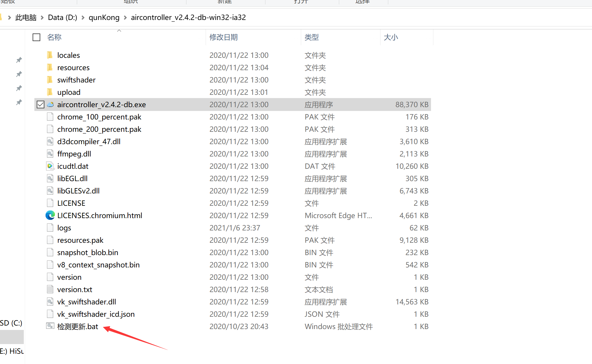Go to qunKong folder in breadcrumb
592x364 pixels.
coord(104,18)
